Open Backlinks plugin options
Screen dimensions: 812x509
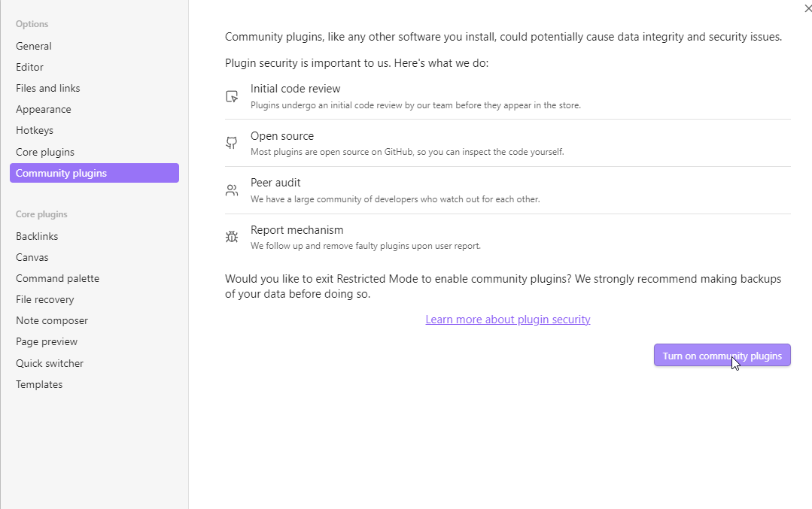[37, 236]
